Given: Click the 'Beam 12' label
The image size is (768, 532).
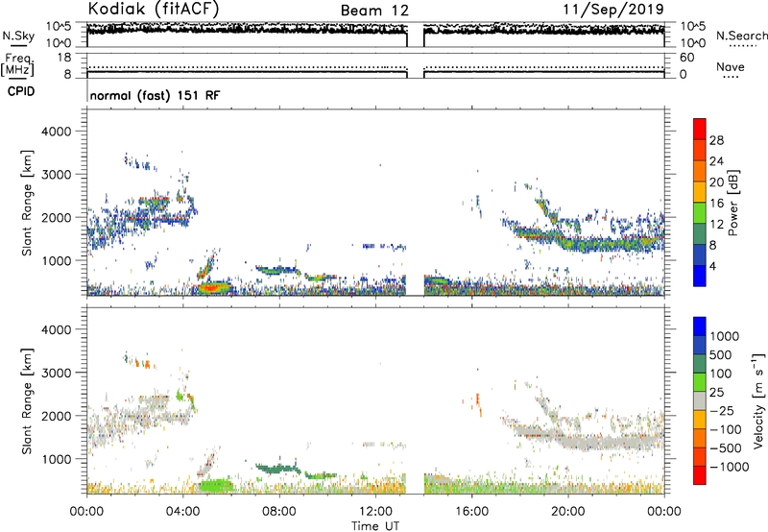Looking at the screenshot, I should point(374,11).
